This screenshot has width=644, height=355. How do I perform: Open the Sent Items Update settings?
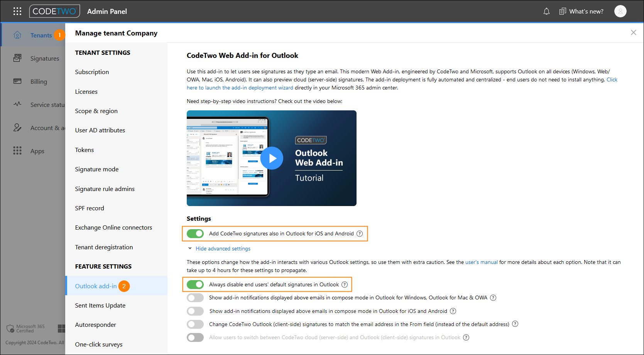(100, 305)
